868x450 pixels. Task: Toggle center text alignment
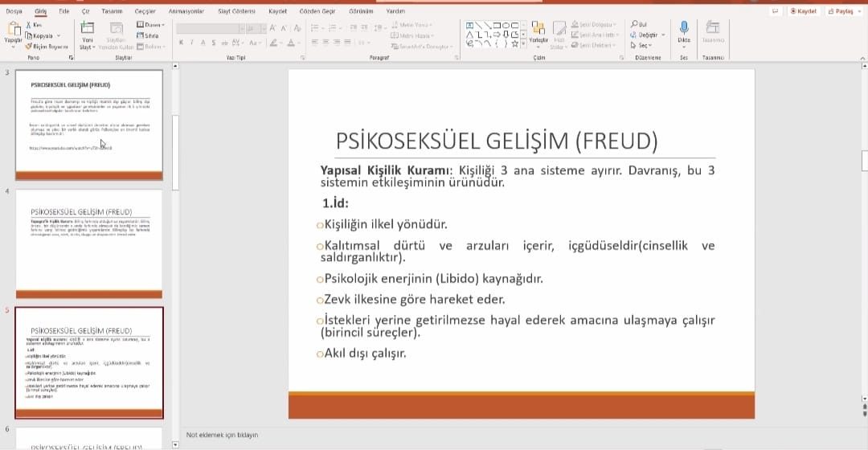click(325, 42)
